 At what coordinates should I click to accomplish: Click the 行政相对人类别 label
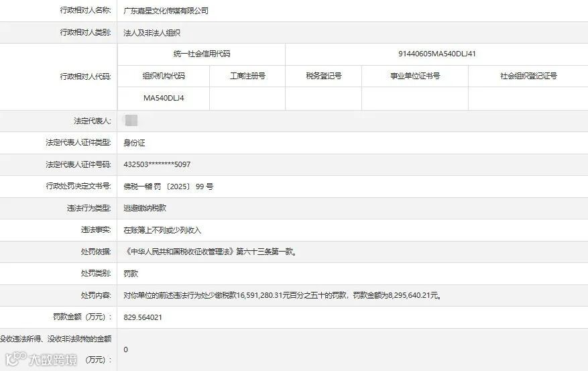(x=86, y=33)
